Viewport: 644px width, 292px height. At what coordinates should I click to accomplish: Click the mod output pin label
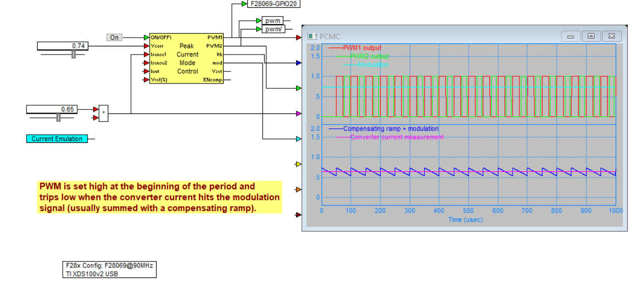coord(217,63)
